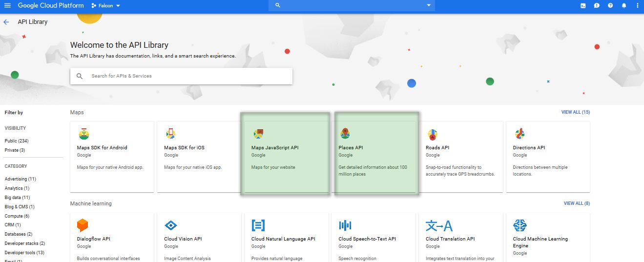Open the hamburger navigation menu
The width and height of the screenshot is (644, 262).
(x=7, y=5)
